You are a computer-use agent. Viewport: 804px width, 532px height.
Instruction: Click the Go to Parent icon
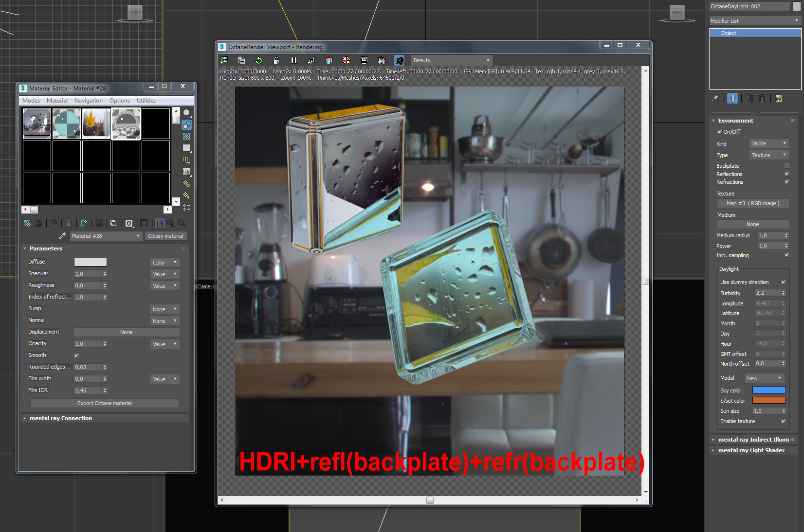click(171, 223)
